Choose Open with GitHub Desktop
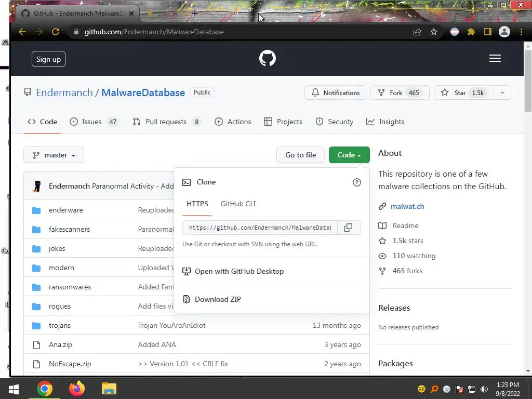532x399 pixels. point(233,271)
